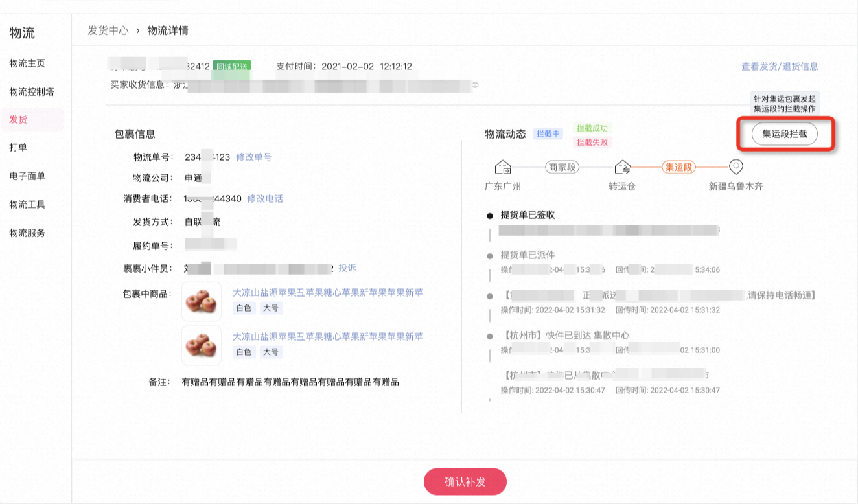Screen dimensions: 858x504
Task: Click the transfer warehouse icon above 转运仓
Action: tap(623, 167)
